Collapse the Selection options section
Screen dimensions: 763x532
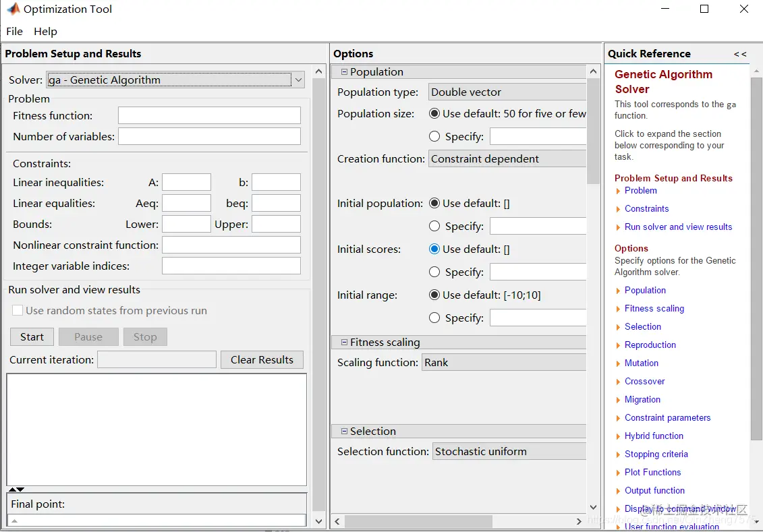[344, 432]
